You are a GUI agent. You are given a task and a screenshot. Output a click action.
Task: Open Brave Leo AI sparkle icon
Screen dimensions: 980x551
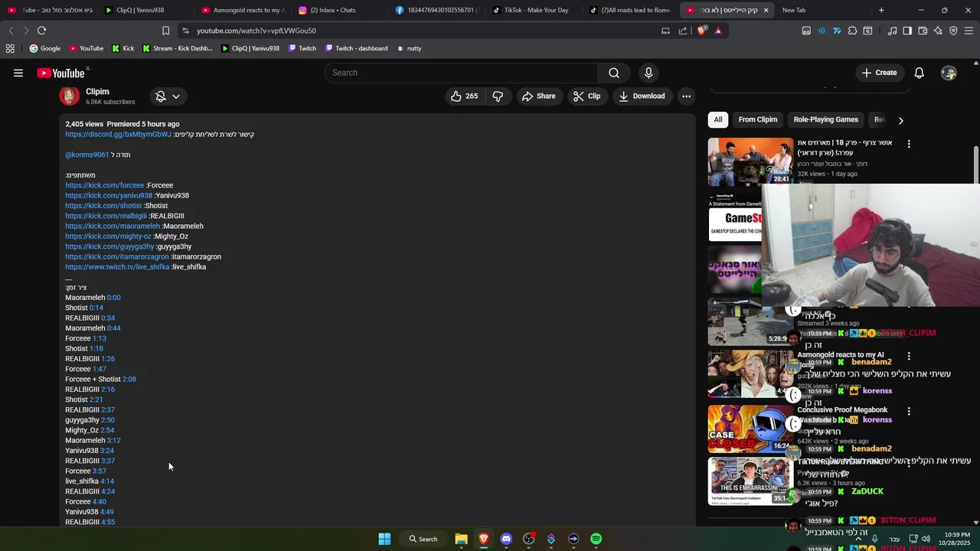coord(938,31)
